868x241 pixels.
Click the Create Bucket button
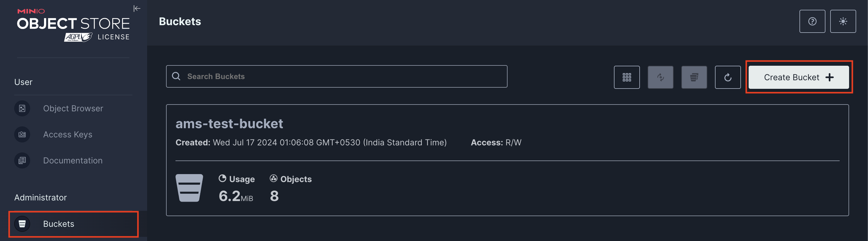(798, 77)
